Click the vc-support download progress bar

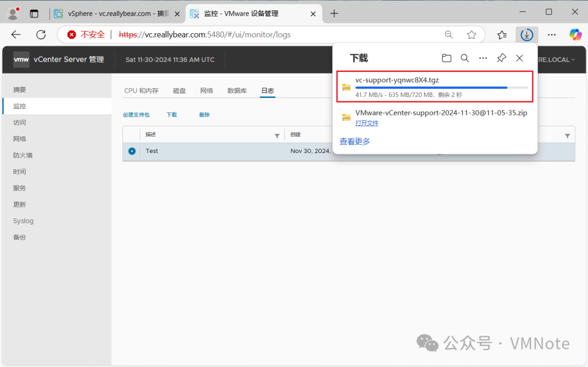[442, 88]
